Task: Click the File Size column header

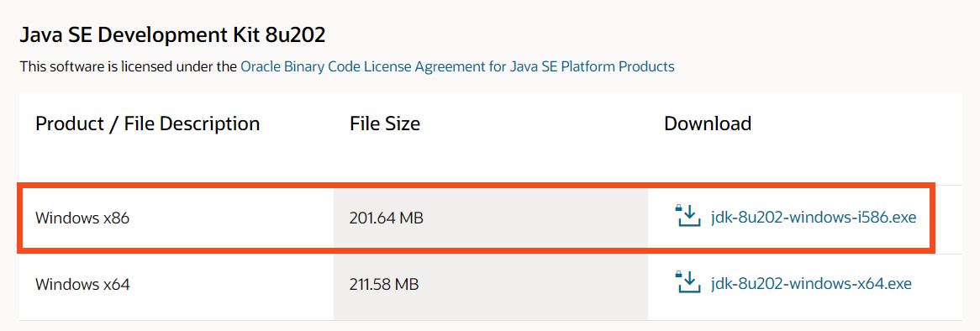Action: (385, 123)
